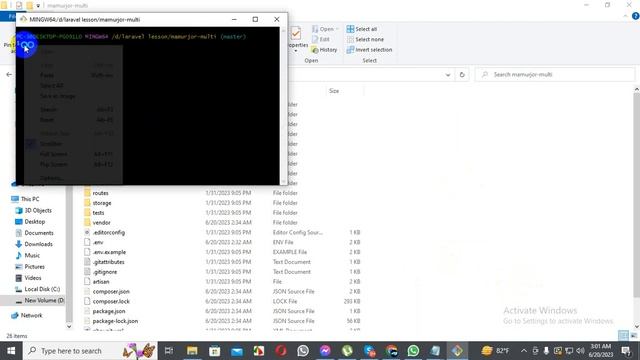Image resolution: width=640 pixels, height=360 pixels.
Task: Choose Reset in the terminal context menu
Action: click(47, 120)
